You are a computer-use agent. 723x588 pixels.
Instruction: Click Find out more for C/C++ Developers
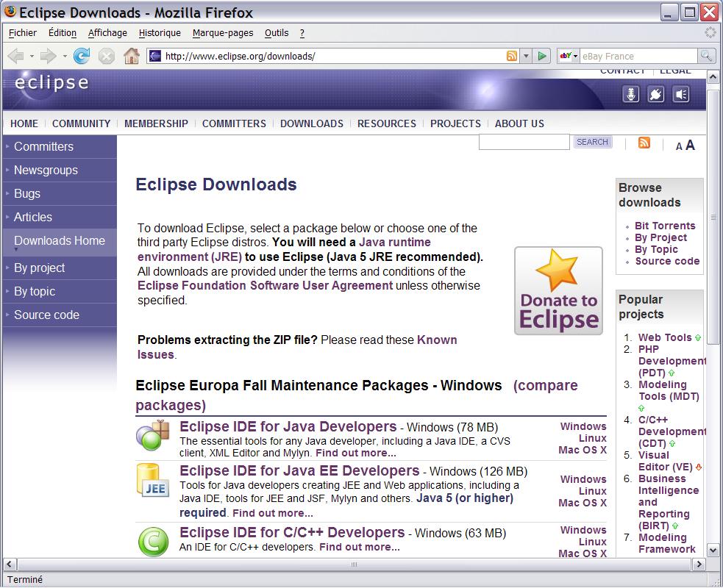click(359, 547)
